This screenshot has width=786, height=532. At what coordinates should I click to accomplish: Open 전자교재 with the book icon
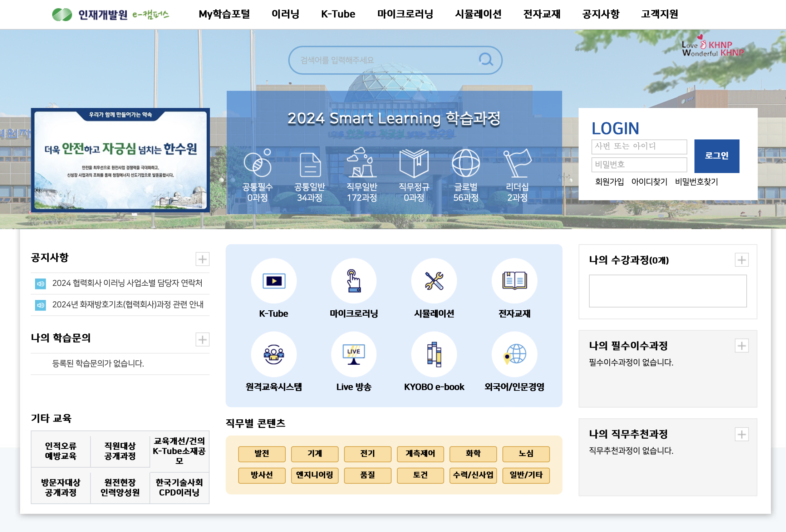tap(515, 281)
